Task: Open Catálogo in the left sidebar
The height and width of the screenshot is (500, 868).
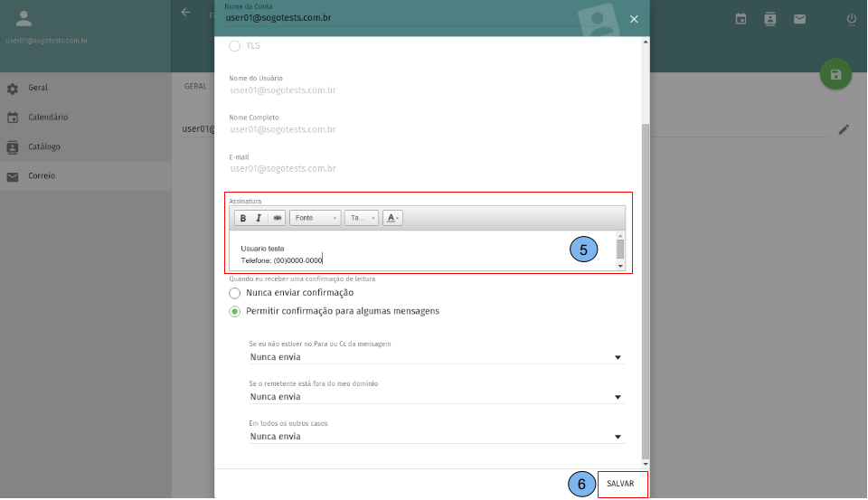Action: tap(44, 146)
